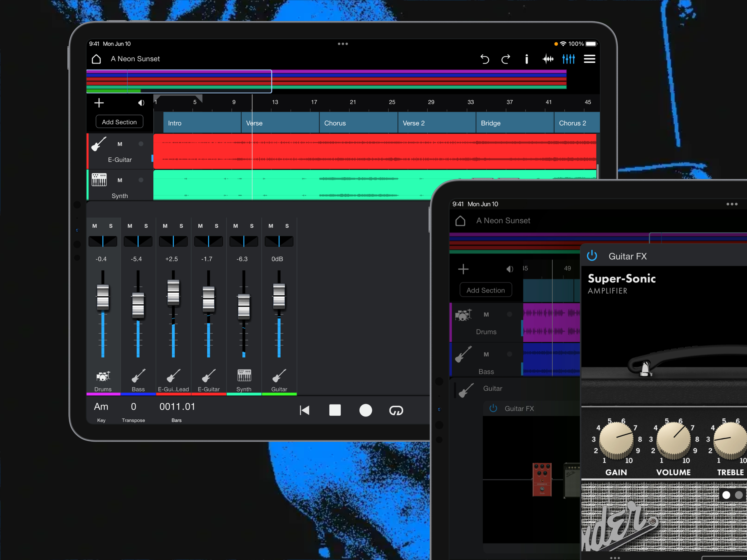
Task: Select the Chorus section in the timeline
Action: tap(358, 123)
